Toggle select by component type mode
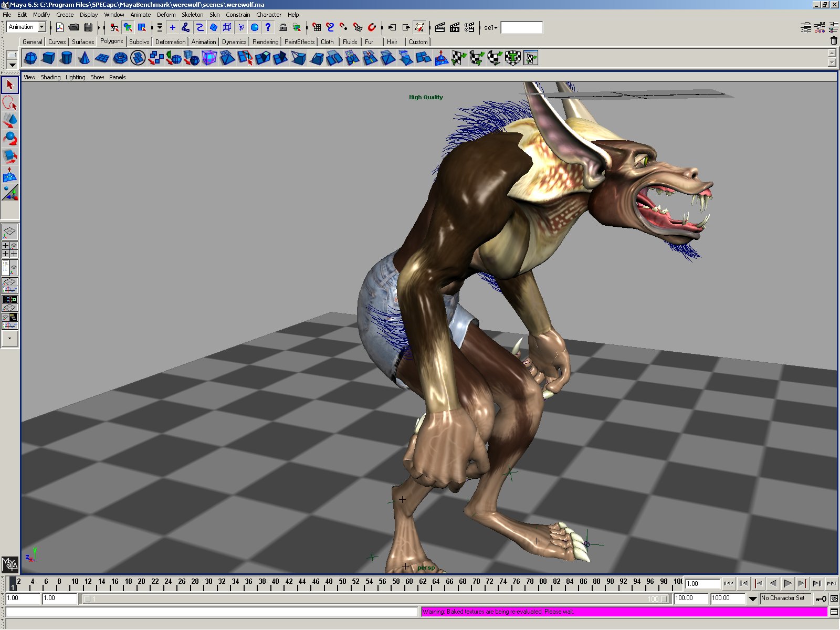 pyautogui.click(x=142, y=27)
